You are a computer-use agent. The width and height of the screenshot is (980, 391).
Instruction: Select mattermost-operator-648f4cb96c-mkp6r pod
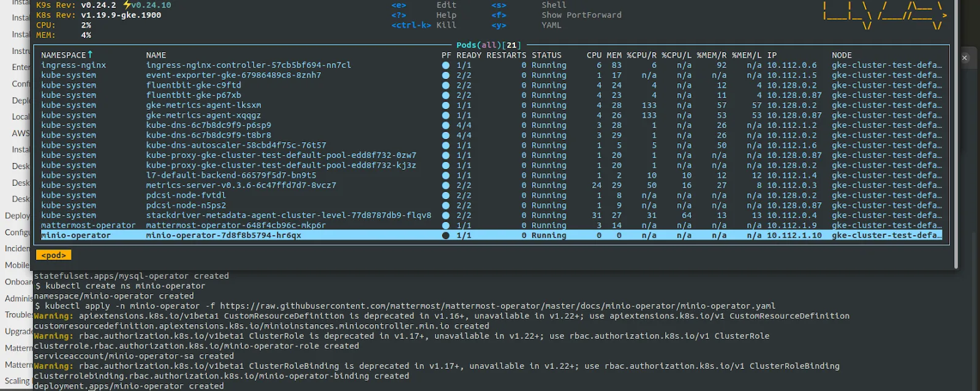[491, 226]
